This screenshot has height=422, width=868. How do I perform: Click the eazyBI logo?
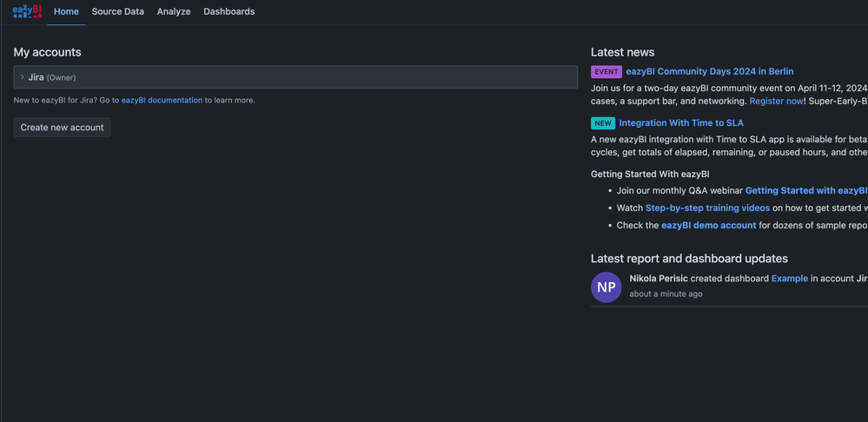(27, 11)
